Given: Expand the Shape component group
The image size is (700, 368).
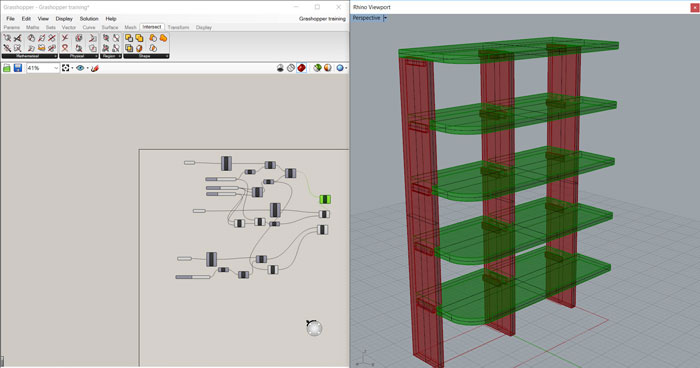Looking at the screenshot, I should (x=146, y=56).
